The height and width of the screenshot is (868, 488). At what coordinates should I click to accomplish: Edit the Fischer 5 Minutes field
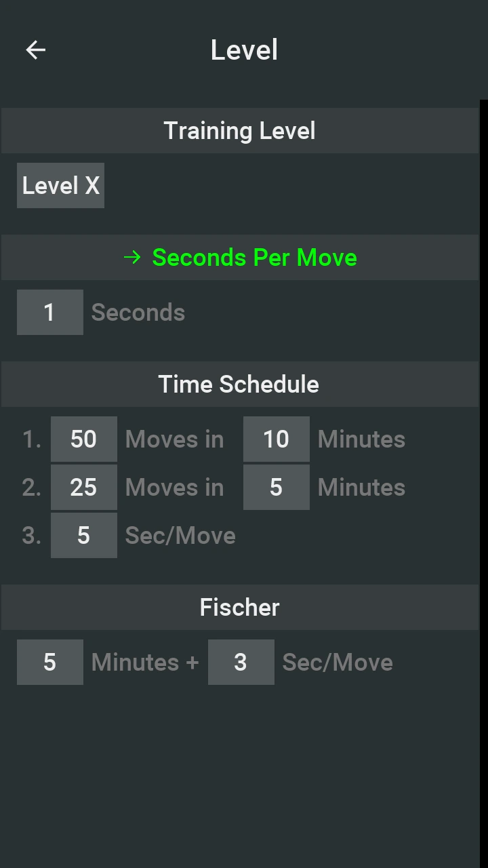(49, 663)
